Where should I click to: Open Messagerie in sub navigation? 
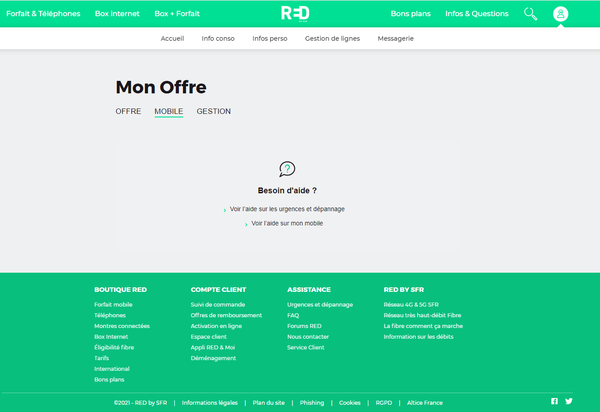[x=396, y=38]
